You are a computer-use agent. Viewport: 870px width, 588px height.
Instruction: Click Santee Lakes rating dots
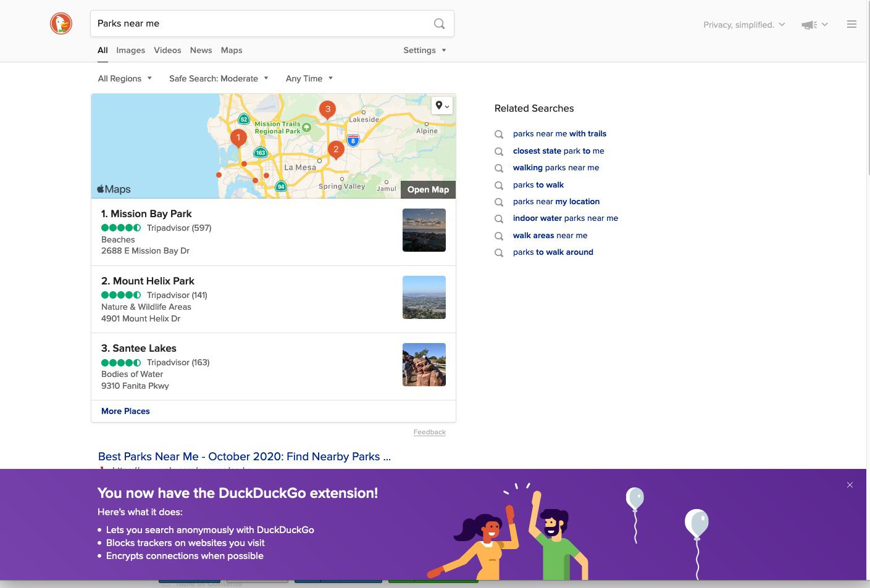121,362
